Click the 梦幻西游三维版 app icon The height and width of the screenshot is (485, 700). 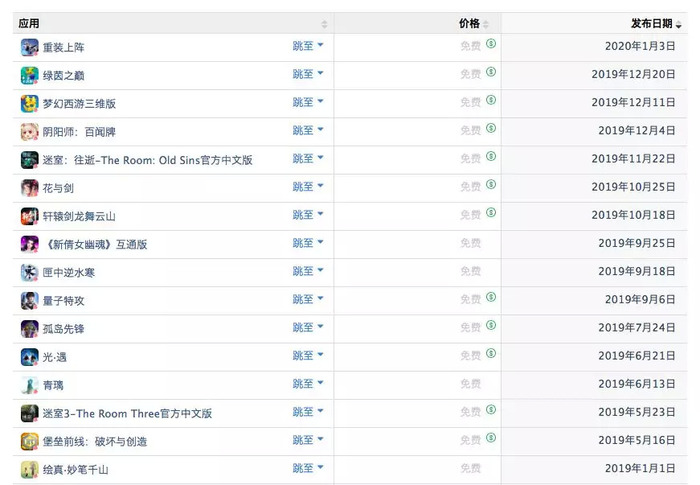pos(29,103)
